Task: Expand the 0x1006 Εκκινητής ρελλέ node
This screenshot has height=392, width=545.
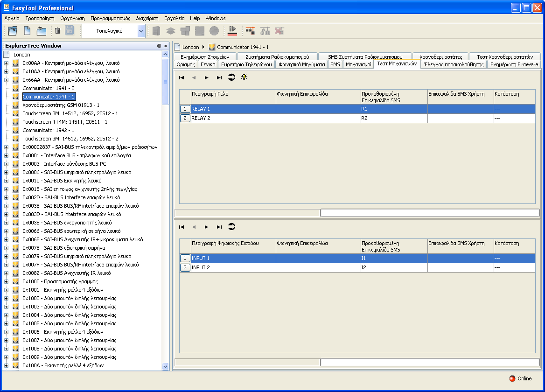Action: tap(6, 332)
